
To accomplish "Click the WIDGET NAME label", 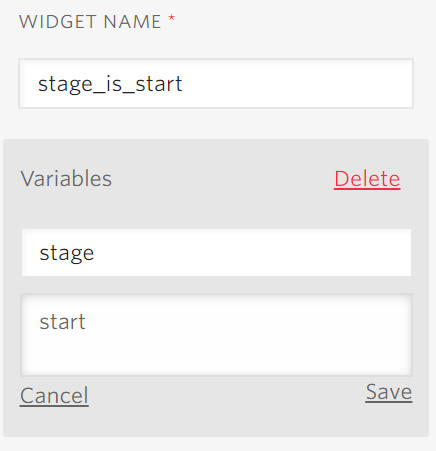I will point(90,22).
